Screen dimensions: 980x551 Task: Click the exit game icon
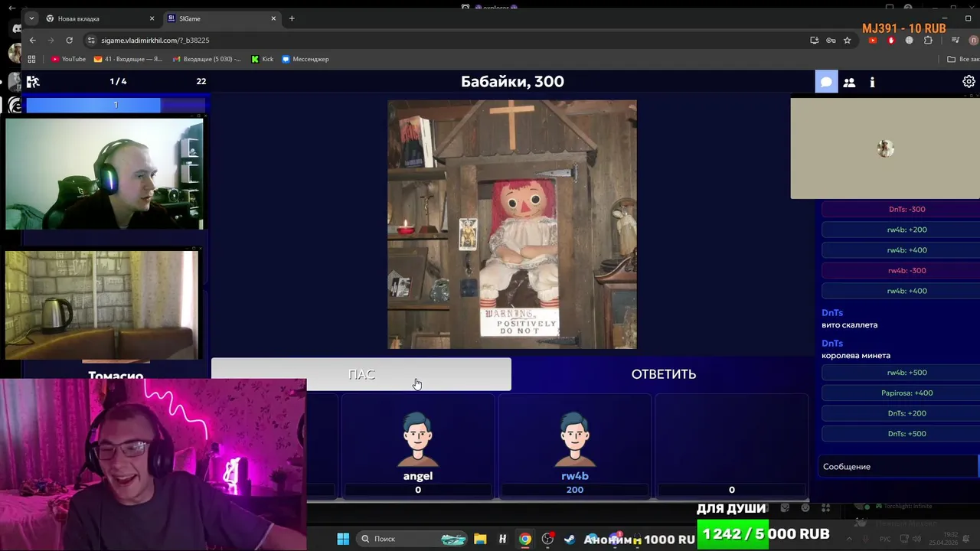pos(33,81)
